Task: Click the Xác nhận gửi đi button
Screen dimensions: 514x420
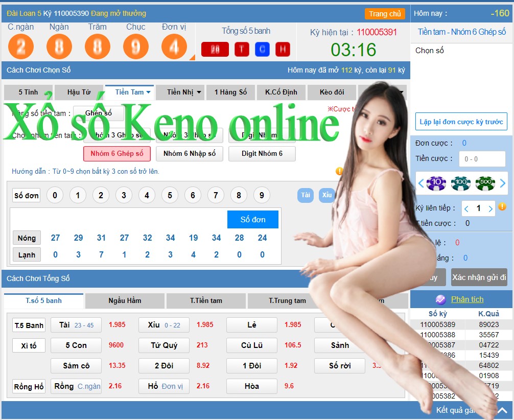Action: click(479, 277)
